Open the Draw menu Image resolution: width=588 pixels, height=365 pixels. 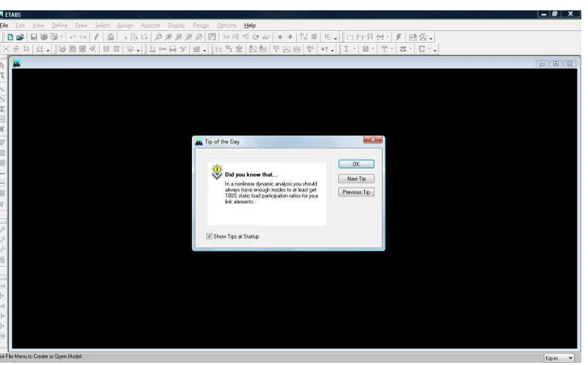tap(81, 26)
